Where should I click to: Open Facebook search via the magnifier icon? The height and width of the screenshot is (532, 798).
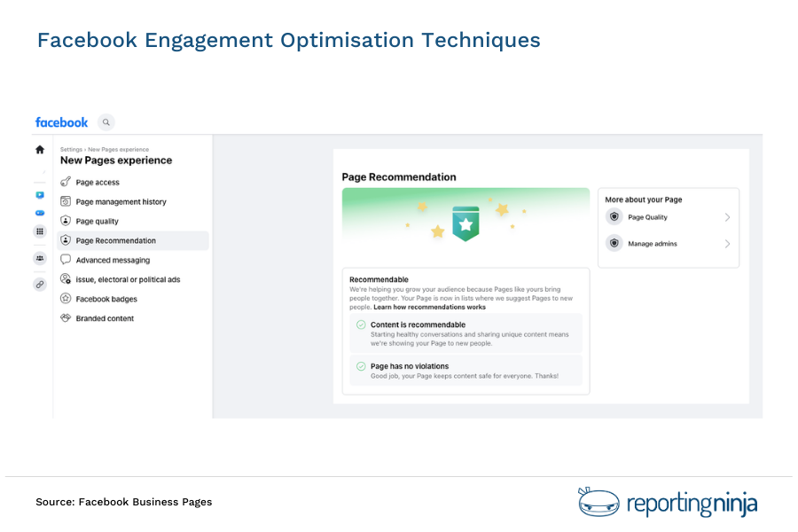pyautogui.click(x=106, y=122)
